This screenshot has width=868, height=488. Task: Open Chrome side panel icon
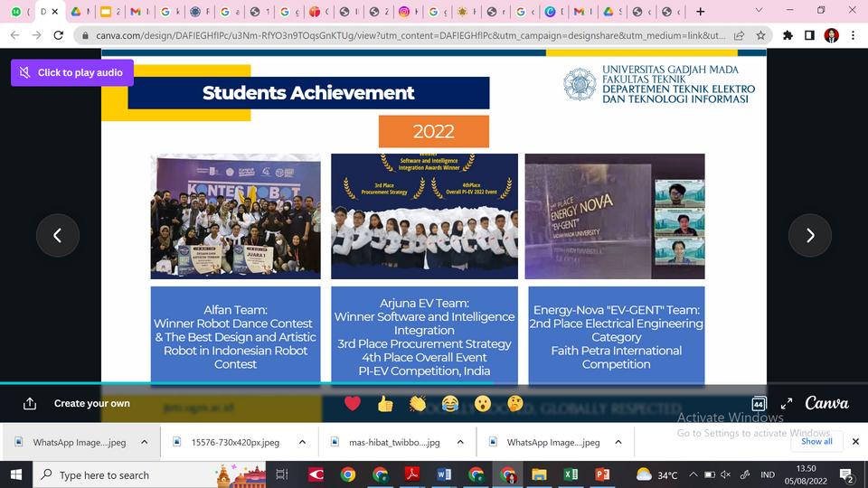(809, 35)
